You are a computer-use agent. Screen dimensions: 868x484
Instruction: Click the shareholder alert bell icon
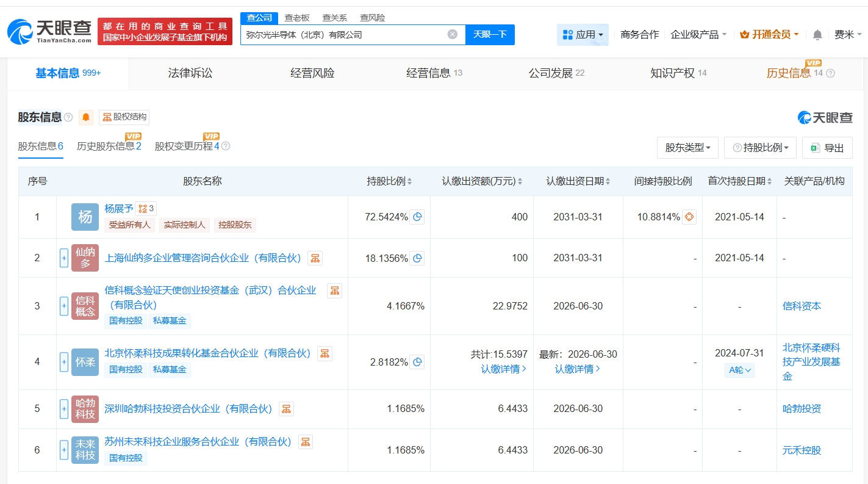click(86, 117)
